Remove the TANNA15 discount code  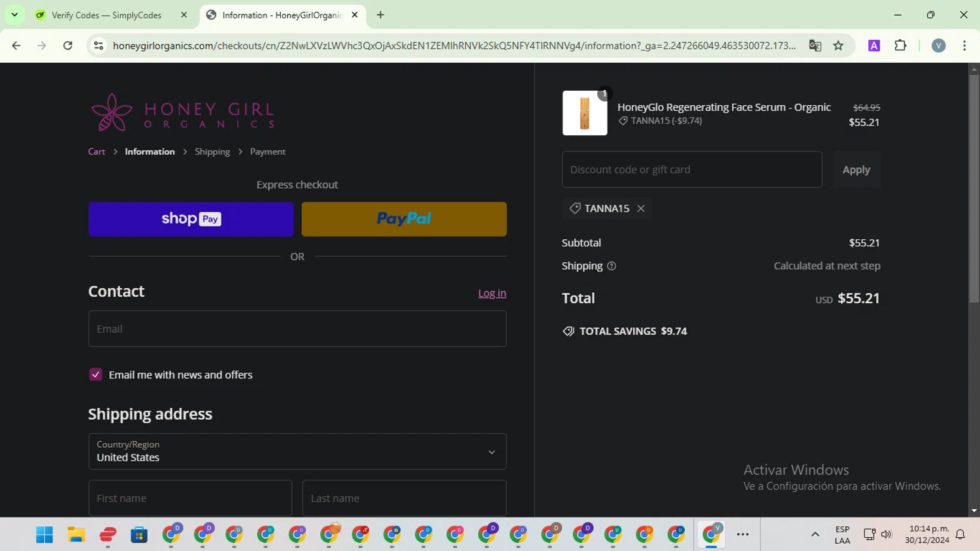(641, 209)
